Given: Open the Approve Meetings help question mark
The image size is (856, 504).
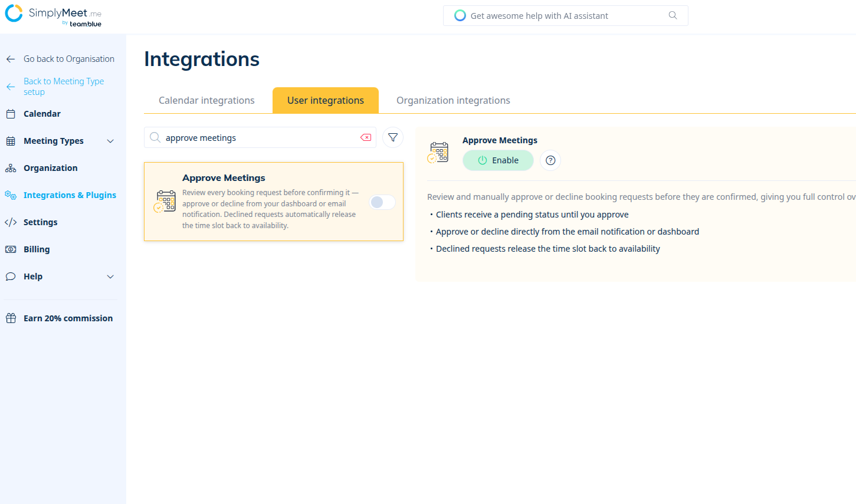Looking at the screenshot, I should coord(550,160).
